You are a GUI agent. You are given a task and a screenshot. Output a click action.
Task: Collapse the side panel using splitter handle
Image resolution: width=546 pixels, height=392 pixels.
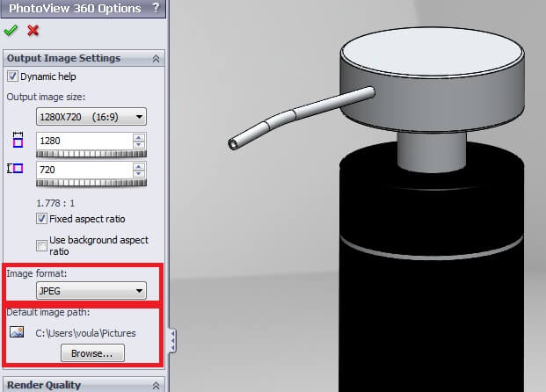172,339
